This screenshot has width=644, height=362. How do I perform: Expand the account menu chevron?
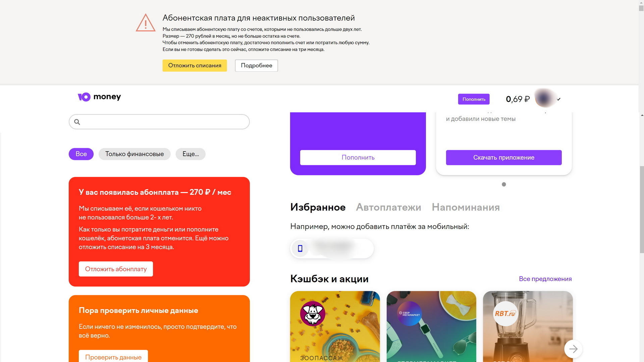tap(559, 99)
